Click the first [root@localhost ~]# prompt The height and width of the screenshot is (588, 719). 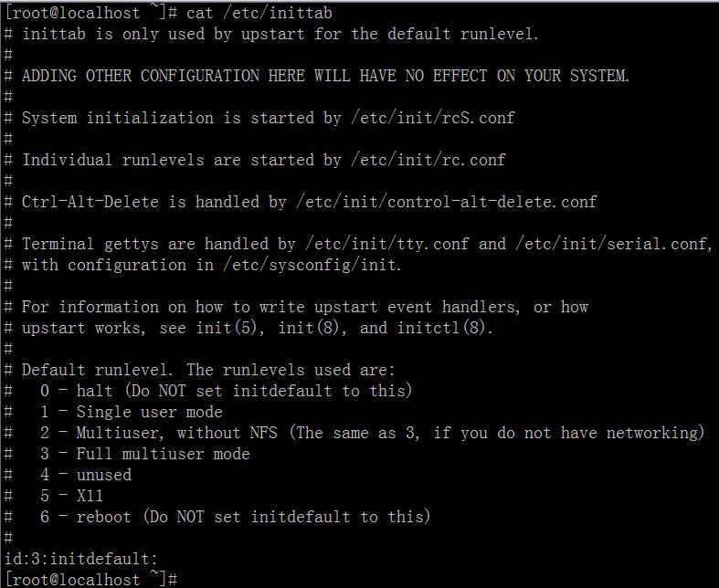pyautogui.click(x=90, y=13)
